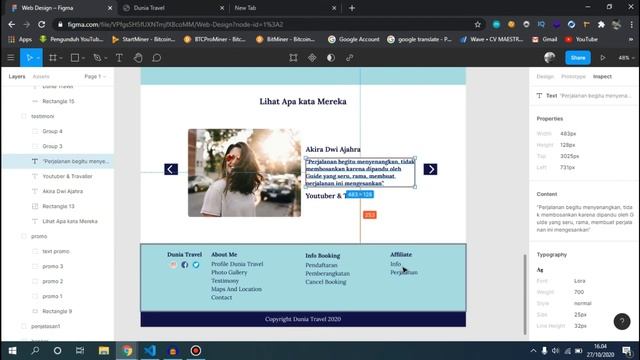Select the Group 3 layer
Screen dimensions: 640x360
[x=52, y=146]
